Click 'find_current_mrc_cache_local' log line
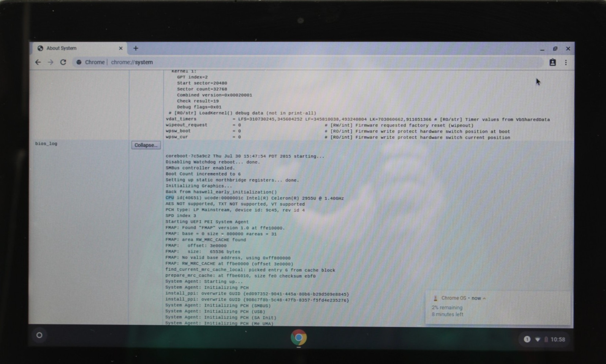606x364 pixels. click(250, 270)
